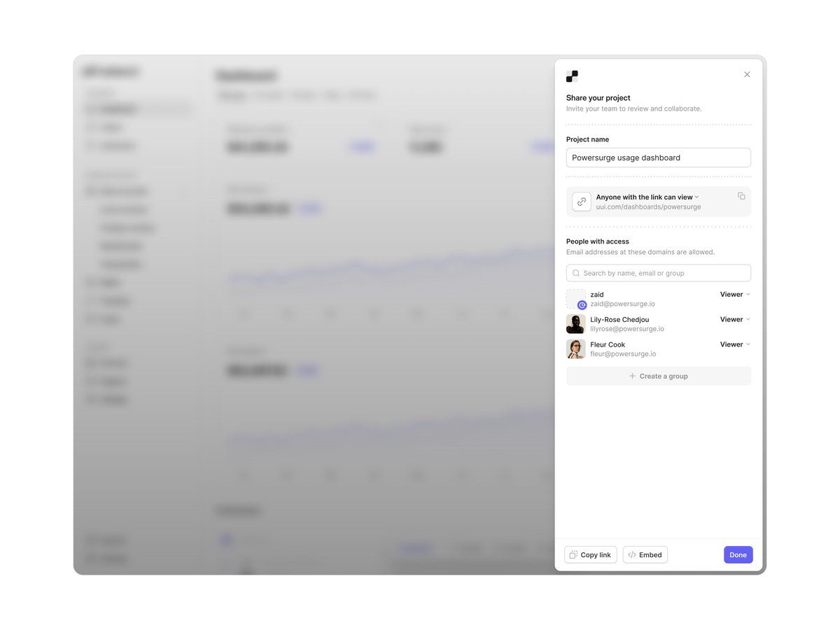Click Lily-Rose Chedjou's avatar

coord(575,324)
